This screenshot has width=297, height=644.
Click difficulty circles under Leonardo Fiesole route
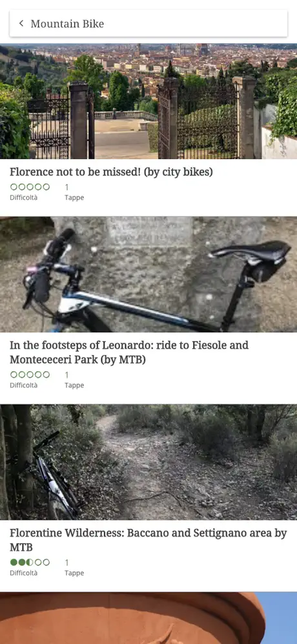click(x=30, y=374)
